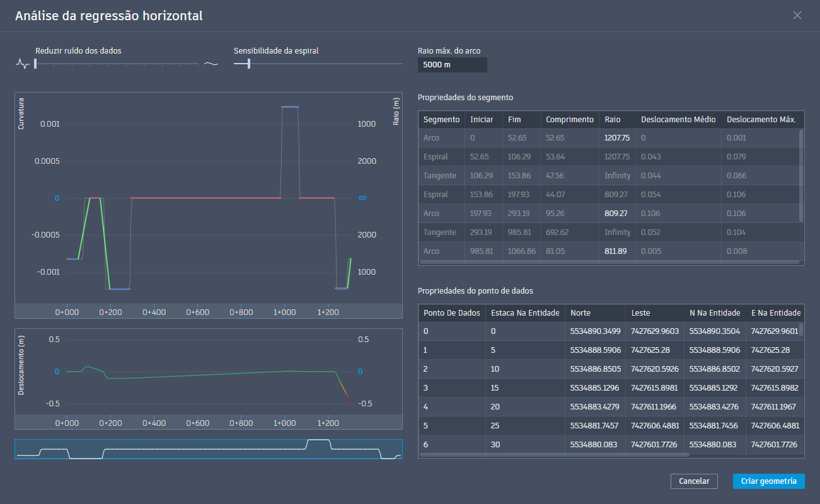The image size is (820, 504).
Task: Click Criar geometria button
Action: click(x=769, y=481)
